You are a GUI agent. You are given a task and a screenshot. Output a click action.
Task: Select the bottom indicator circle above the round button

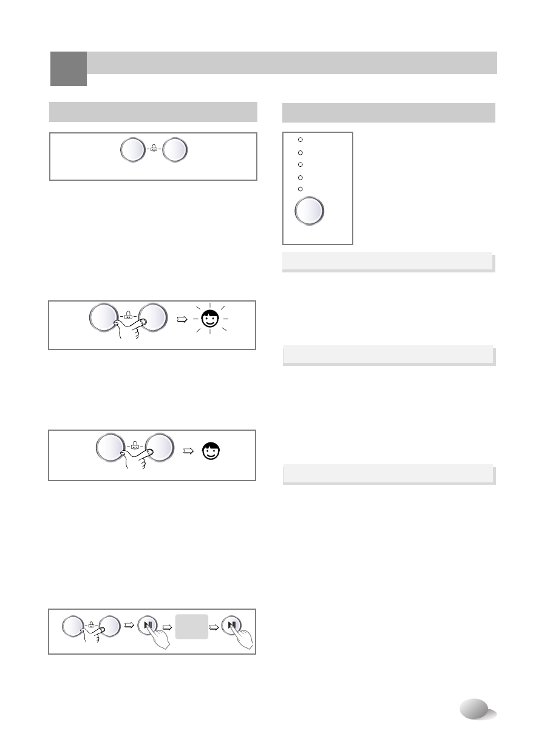300,189
